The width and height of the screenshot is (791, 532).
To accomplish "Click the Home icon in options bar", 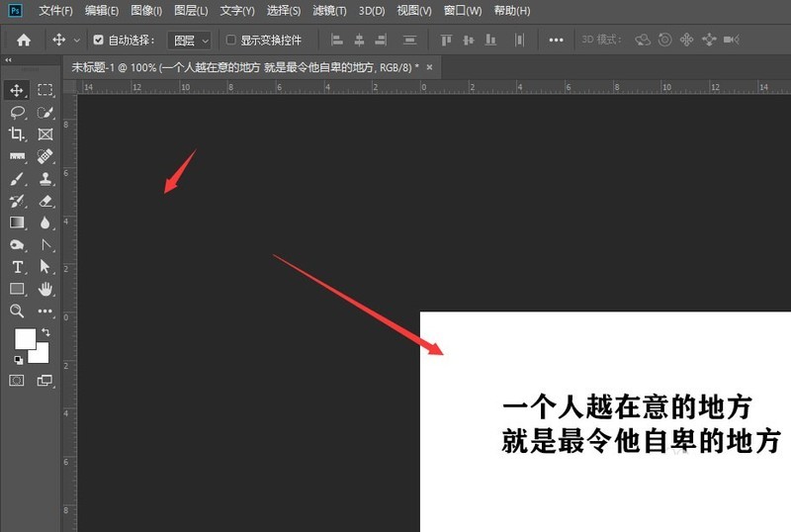I will (x=24, y=41).
